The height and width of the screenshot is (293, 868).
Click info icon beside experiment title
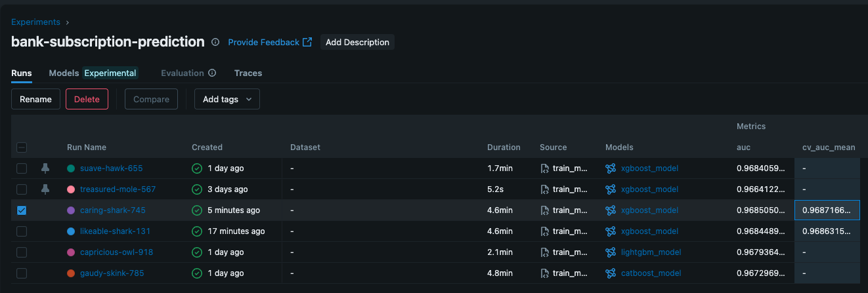click(x=215, y=42)
